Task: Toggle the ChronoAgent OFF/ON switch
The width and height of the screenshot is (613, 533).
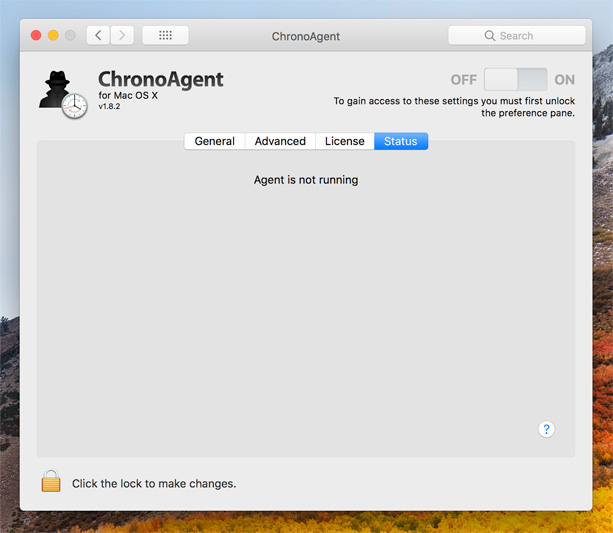Action: coord(515,79)
